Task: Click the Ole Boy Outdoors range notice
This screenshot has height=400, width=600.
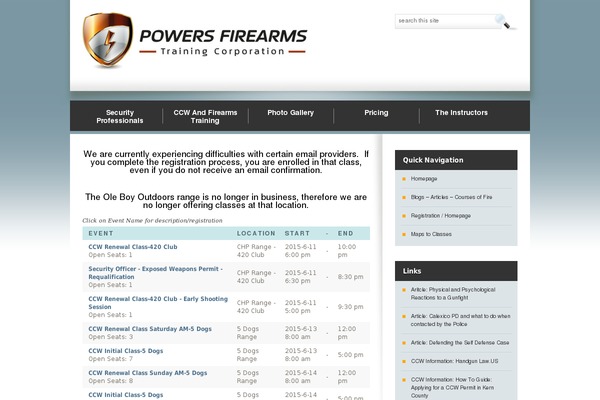Action: 226,201
